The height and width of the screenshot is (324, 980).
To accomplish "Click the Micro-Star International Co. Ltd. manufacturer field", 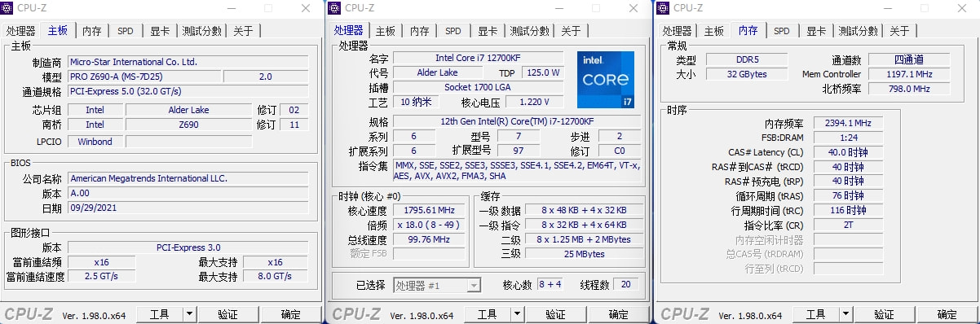I will (x=188, y=62).
